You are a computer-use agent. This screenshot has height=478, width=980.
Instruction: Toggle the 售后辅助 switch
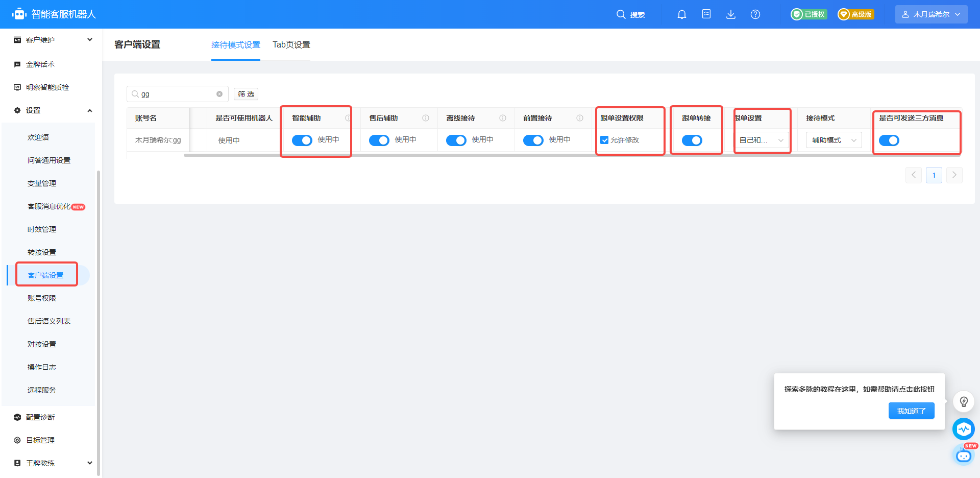point(379,140)
